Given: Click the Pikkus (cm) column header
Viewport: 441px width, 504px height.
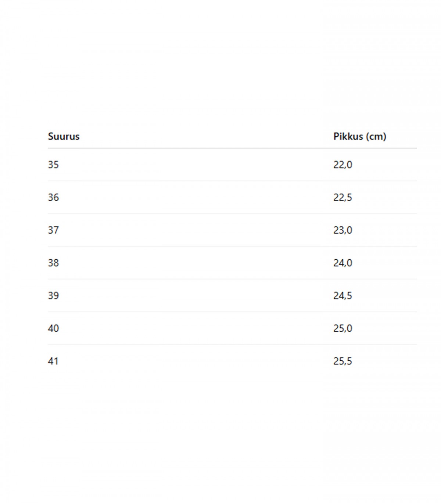Looking at the screenshot, I should pos(359,136).
